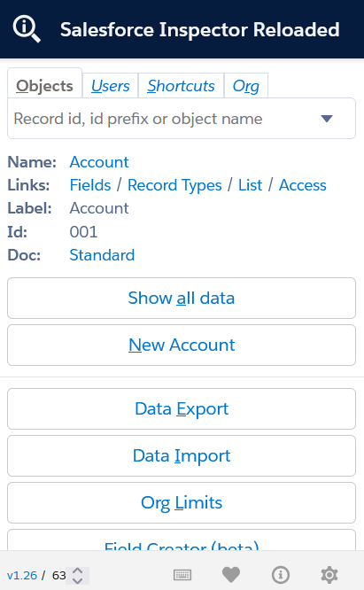Select the Objects tab

click(x=45, y=85)
